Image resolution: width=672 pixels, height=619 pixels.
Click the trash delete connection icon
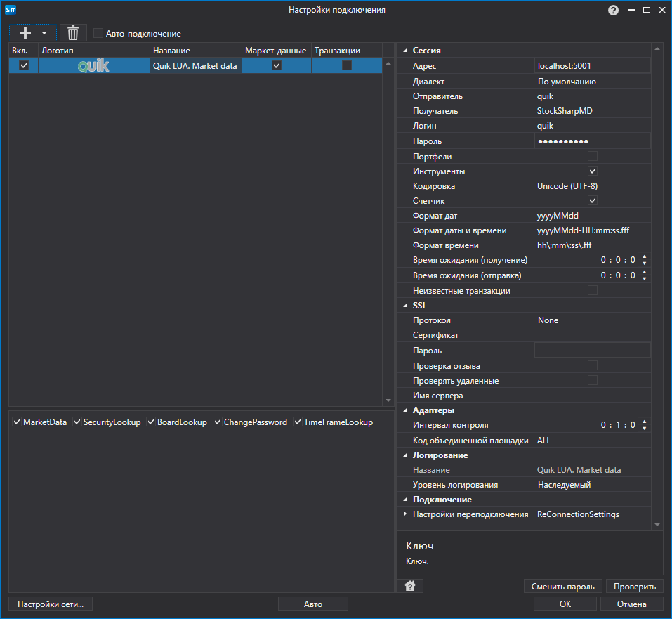coord(73,33)
